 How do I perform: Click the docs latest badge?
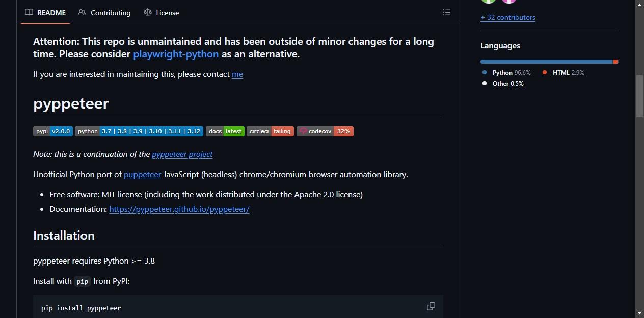coord(225,131)
